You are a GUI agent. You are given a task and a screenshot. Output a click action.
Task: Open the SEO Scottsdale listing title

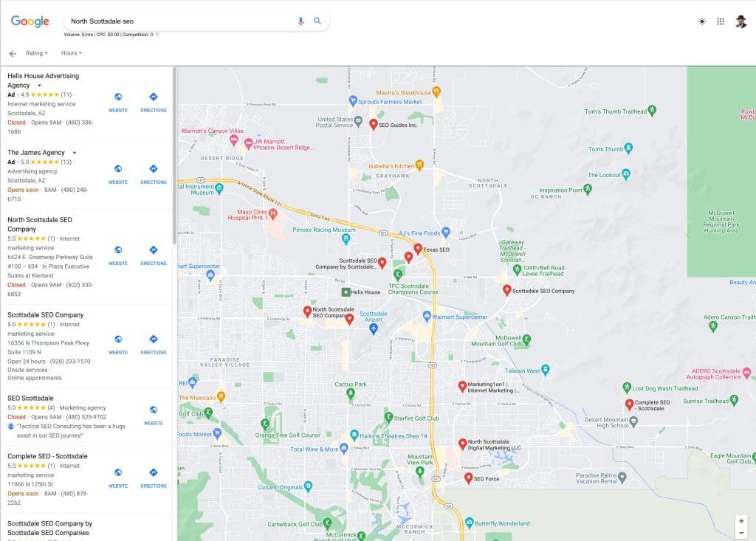(30, 399)
